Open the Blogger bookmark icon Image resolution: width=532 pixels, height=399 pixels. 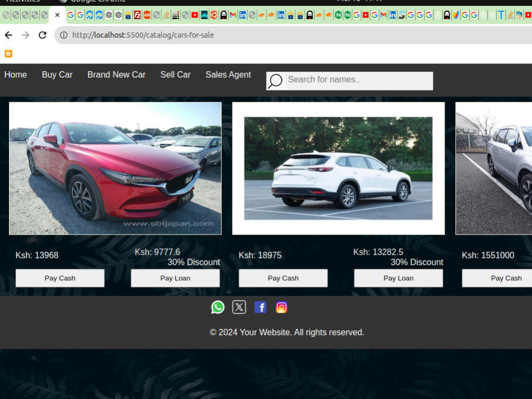pos(9,54)
